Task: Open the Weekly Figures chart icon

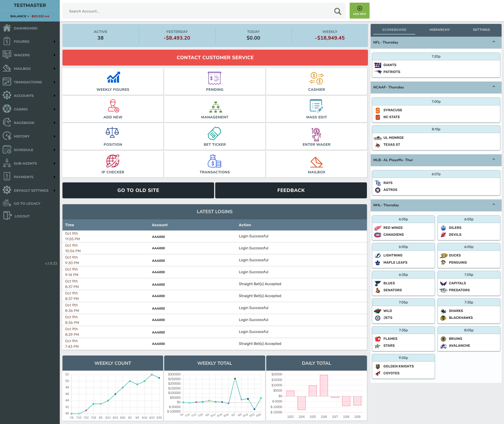Action: (113, 78)
